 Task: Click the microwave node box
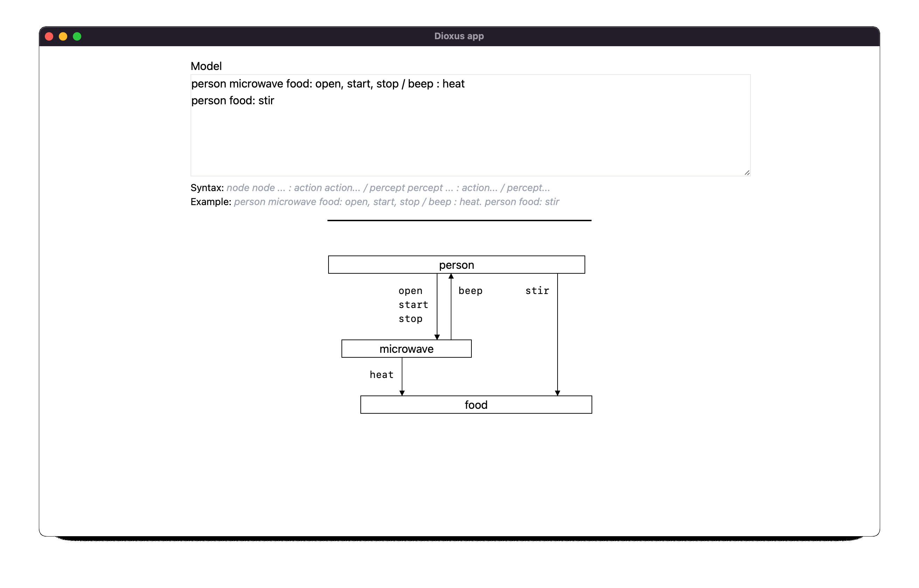(x=406, y=349)
